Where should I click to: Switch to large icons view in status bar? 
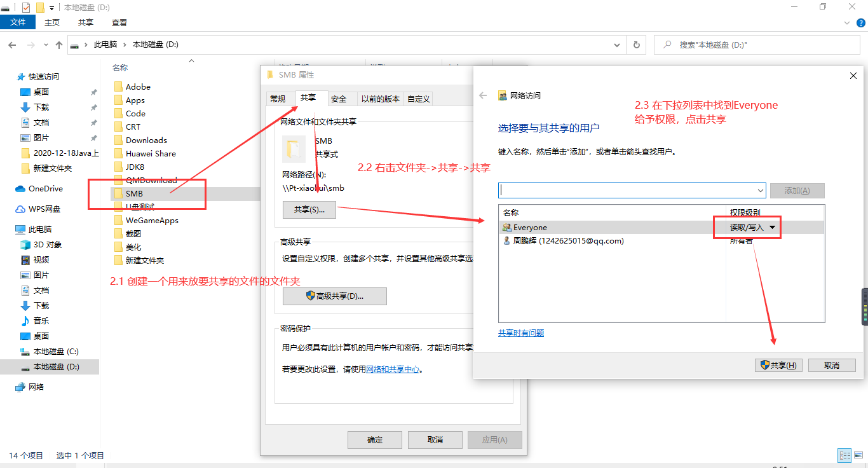point(858,455)
